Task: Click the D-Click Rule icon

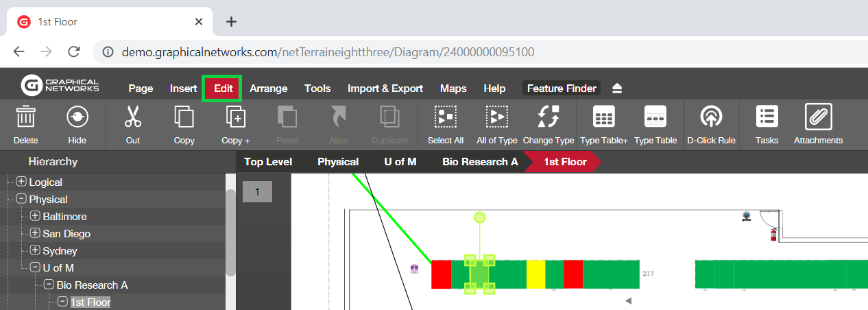Action: (x=711, y=117)
